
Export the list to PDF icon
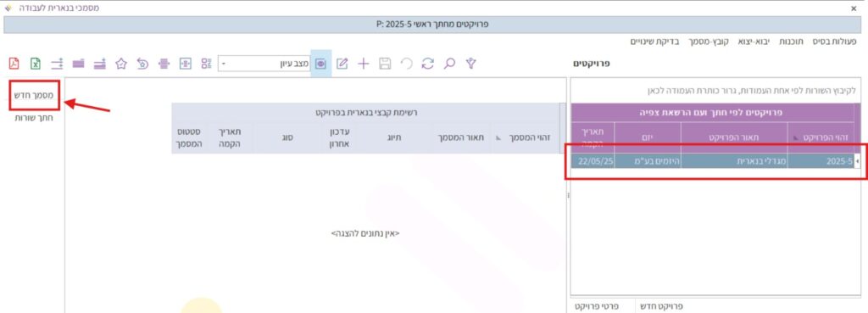coord(14,63)
